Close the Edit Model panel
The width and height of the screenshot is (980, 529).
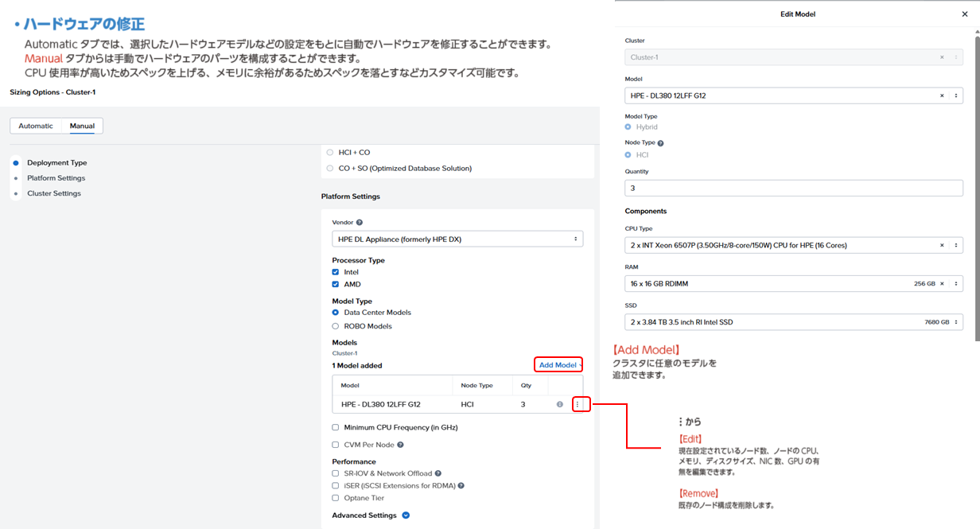965,14
